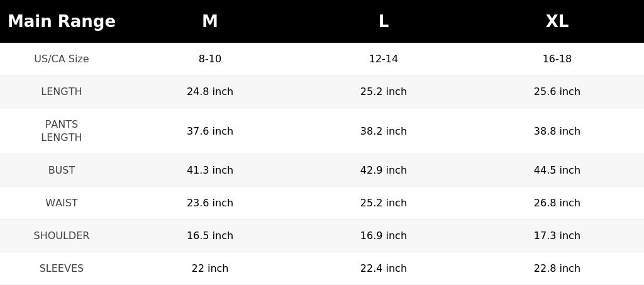Click the 37.6 inch pants length value
Screen dimensions: 644x285
210,131
